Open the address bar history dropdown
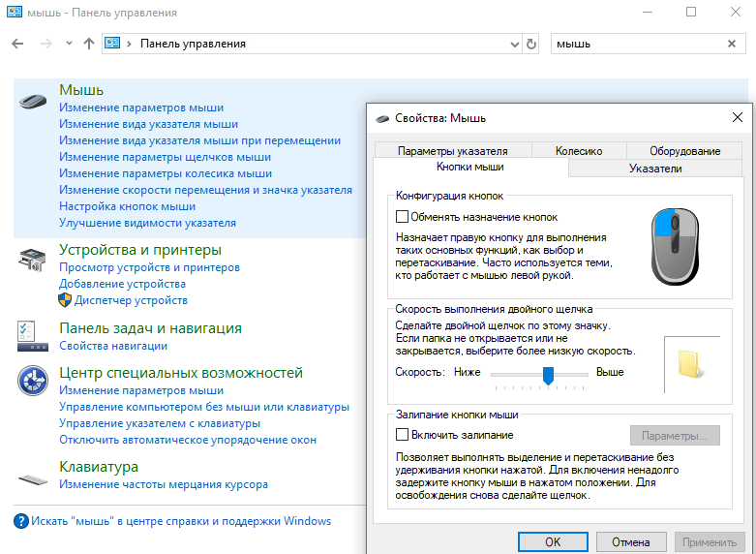This screenshot has width=756, height=554. pyautogui.click(x=514, y=44)
